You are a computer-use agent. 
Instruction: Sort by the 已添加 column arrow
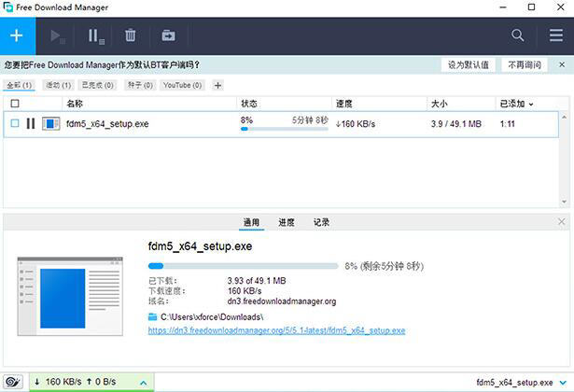(x=531, y=105)
